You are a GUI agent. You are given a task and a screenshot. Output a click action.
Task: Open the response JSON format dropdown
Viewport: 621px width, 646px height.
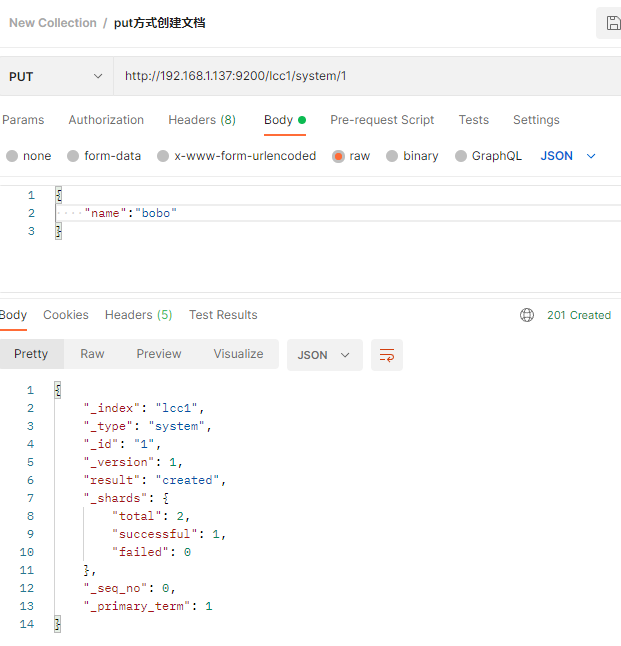323,355
